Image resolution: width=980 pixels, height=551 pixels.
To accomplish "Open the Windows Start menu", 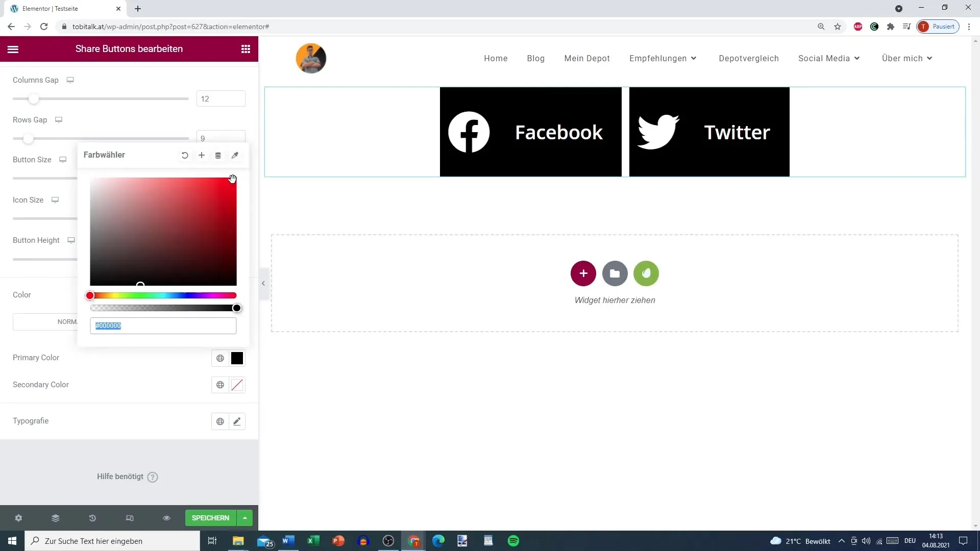I will pyautogui.click(x=12, y=541).
